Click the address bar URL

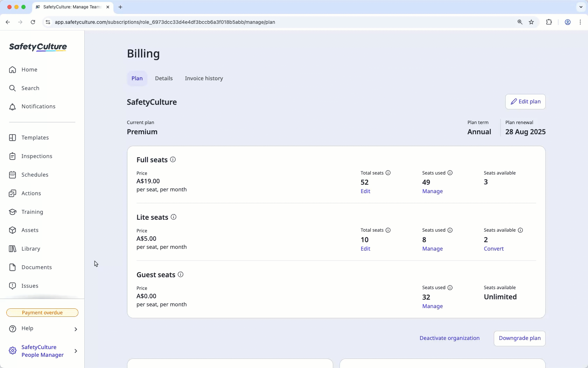point(165,22)
